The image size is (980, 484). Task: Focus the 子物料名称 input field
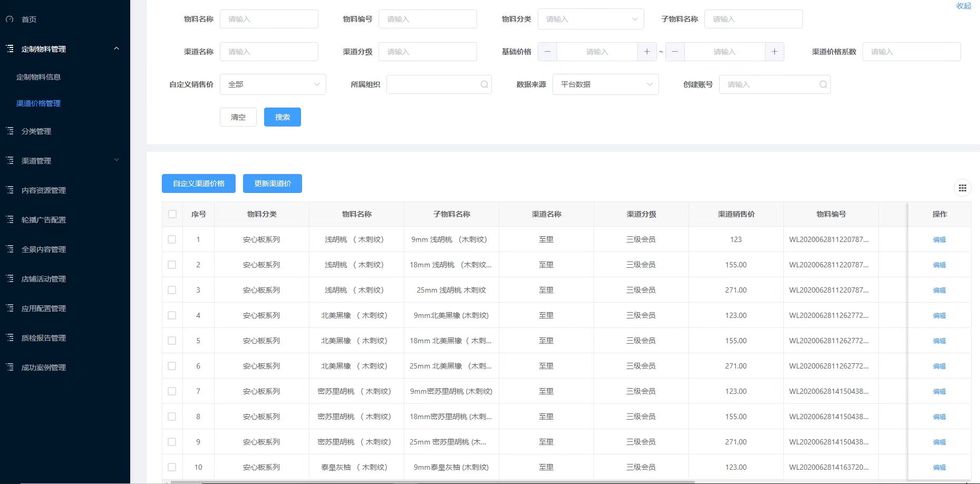[x=753, y=19]
